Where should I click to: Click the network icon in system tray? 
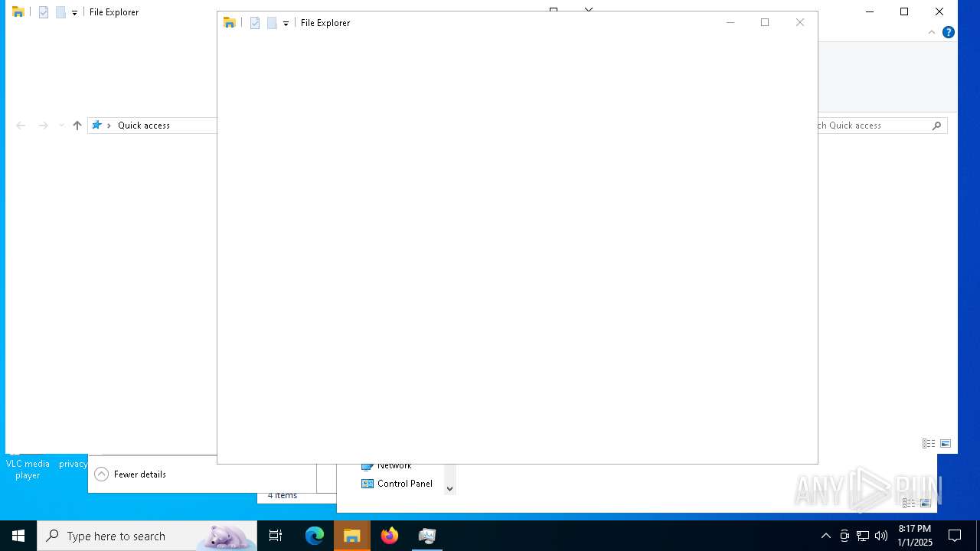863,536
